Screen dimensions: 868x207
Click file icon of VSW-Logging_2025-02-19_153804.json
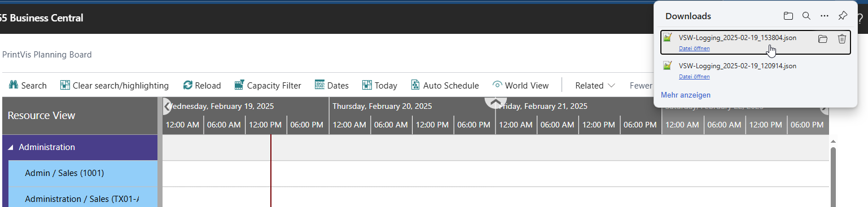668,38
